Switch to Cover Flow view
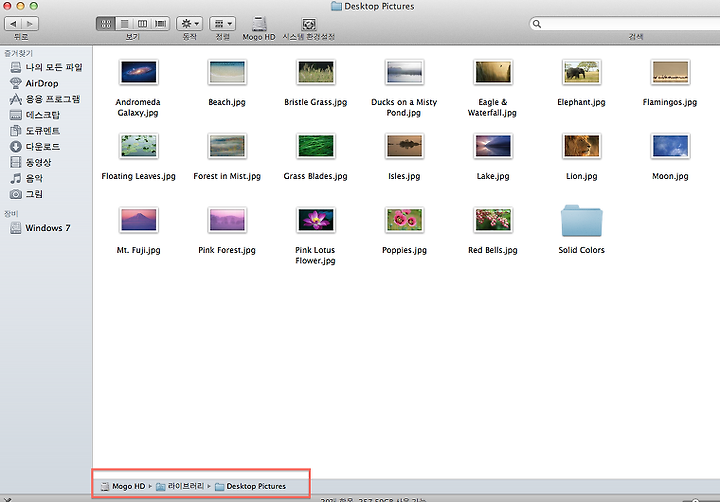720x502 pixels. pyautogui.click(x=161, y=23)
